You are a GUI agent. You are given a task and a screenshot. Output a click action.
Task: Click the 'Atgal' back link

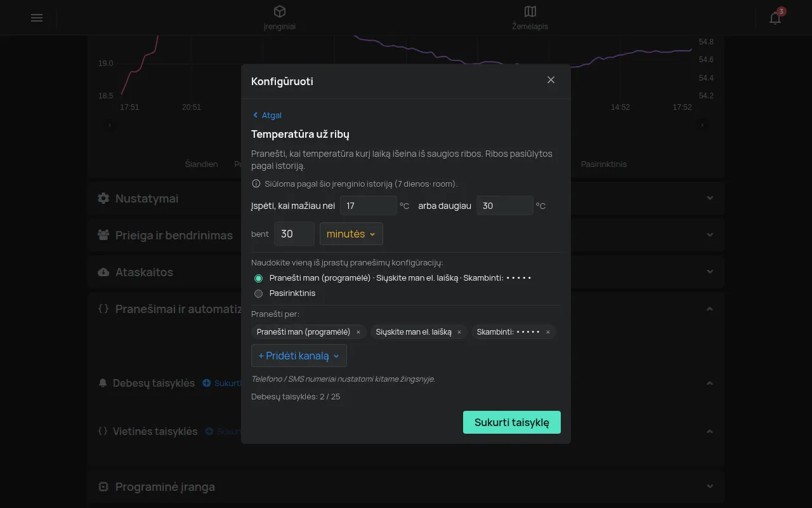267,115
